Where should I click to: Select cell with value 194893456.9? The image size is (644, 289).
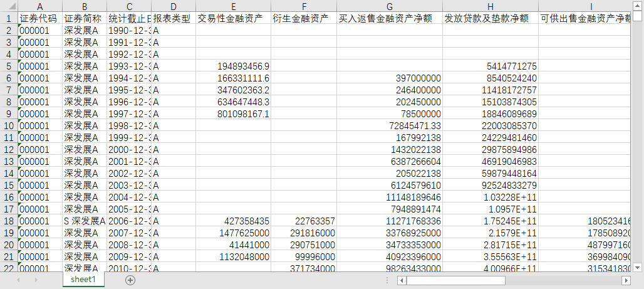coord(233,66)
